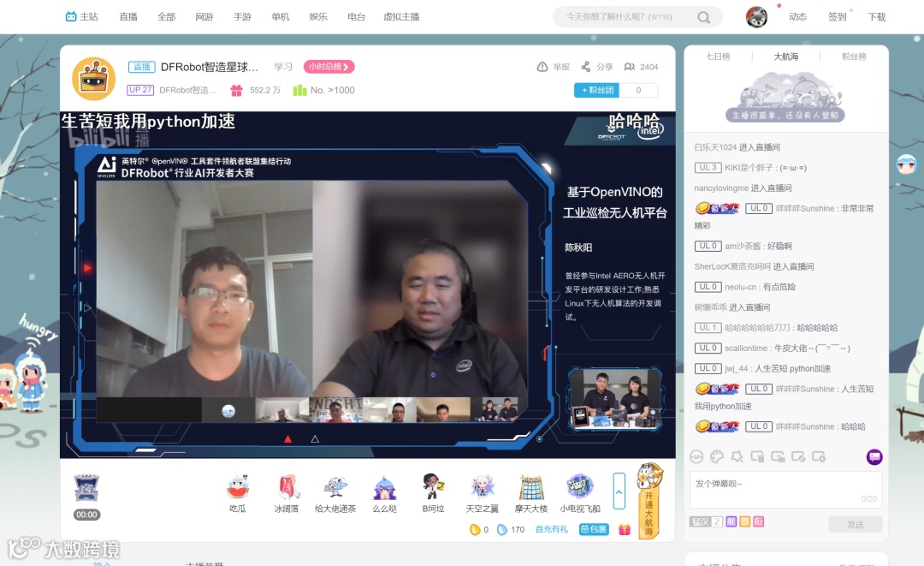The width and height of the screenshot is (924, 566).
Task: Open the 下载 download link
Action: [x=877, y=16]
